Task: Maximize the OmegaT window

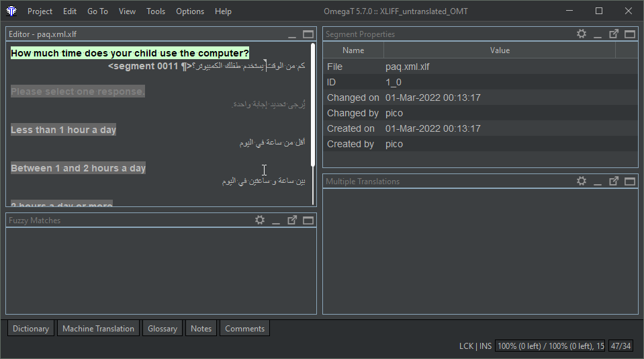Action: tap(599, 11)
